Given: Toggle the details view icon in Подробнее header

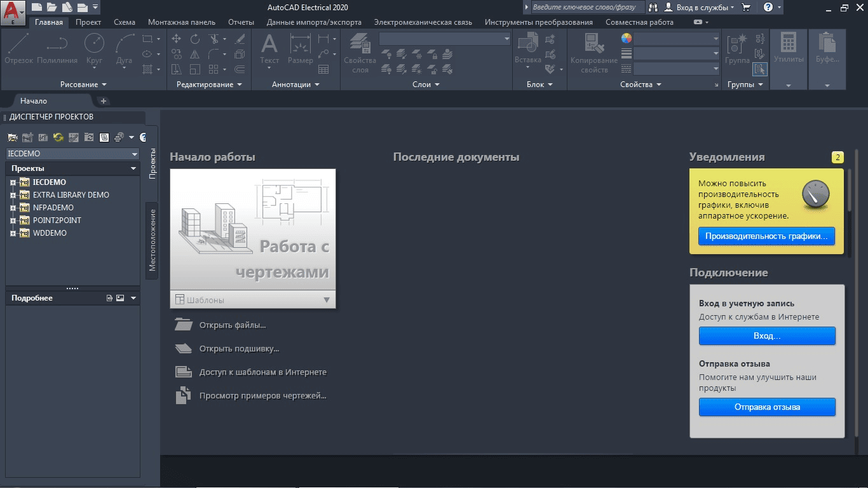Looking at the screenshot, I should (x=109, y=298).
